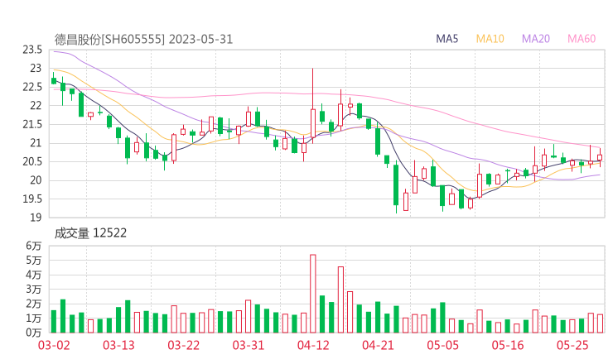Click the 05-25 date axis label

click(572, 345)
